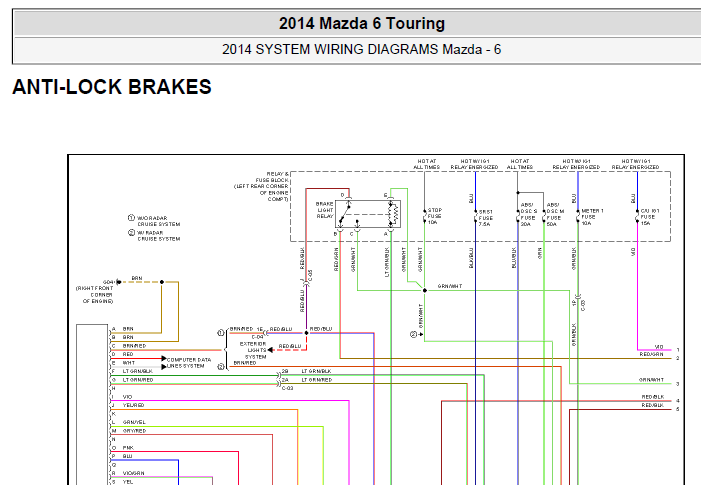This screenshot has width=701, height=485.
Task: Select the 'ABS/DSC S FUSE 20A' label
Action: pos(529,215)
